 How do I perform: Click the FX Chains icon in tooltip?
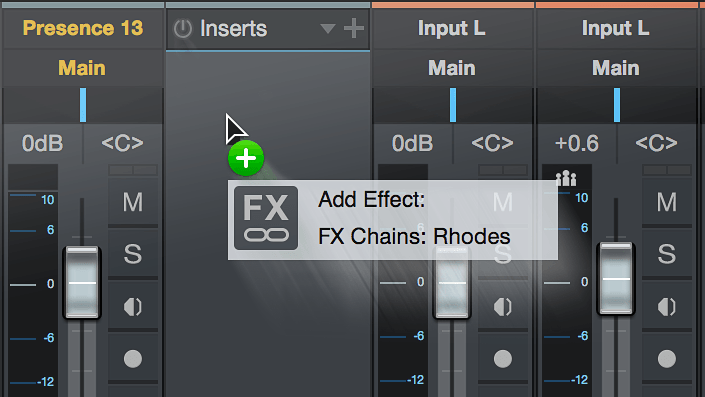pos(266,218)
